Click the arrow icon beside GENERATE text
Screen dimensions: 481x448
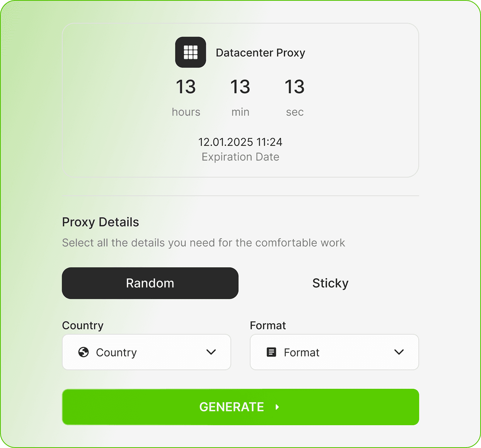click(277, 407)
